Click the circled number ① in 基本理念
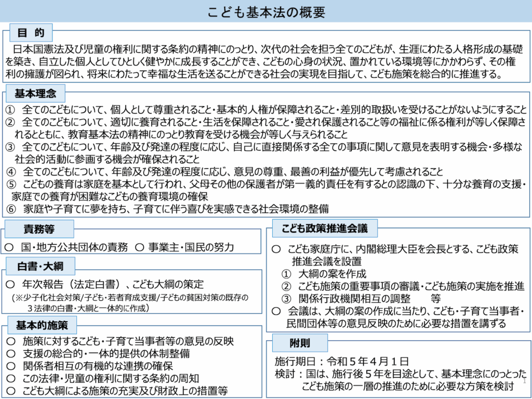532x399 pixels. click(10, 110)
